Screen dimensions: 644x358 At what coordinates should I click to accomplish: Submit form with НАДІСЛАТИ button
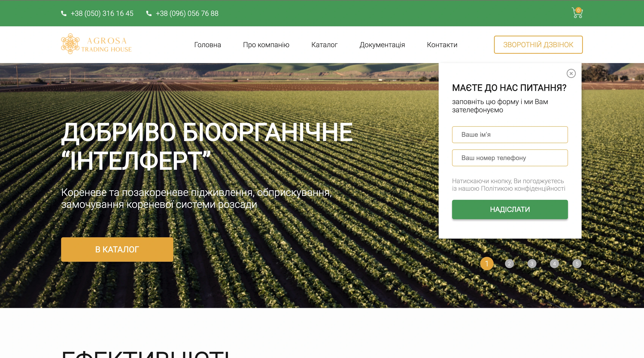point(510,209)
